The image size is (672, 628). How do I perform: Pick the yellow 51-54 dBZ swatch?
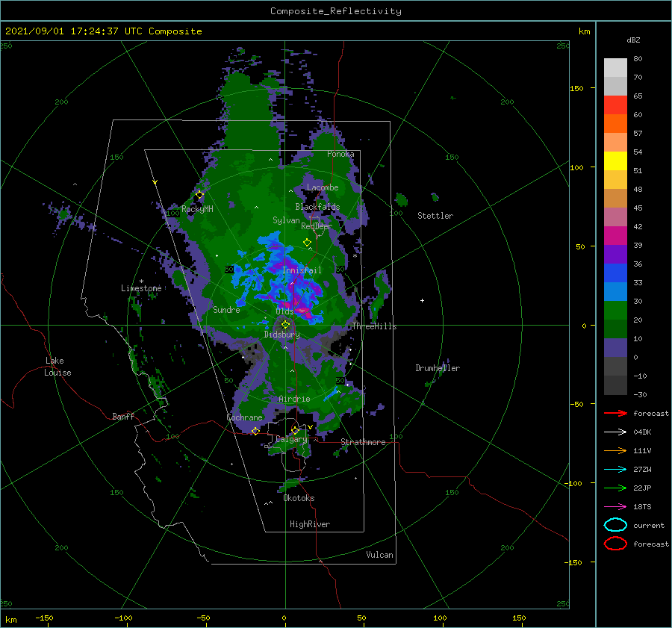point(615,161)
